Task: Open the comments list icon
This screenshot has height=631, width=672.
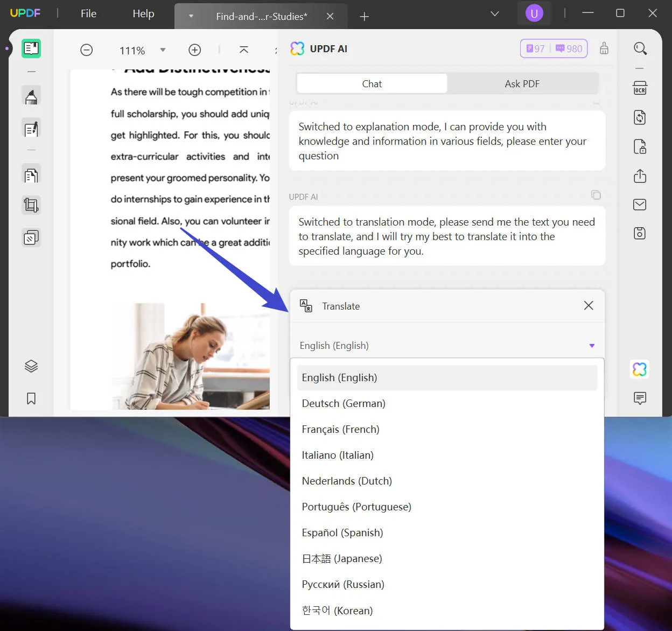Action: pos(640,398)
